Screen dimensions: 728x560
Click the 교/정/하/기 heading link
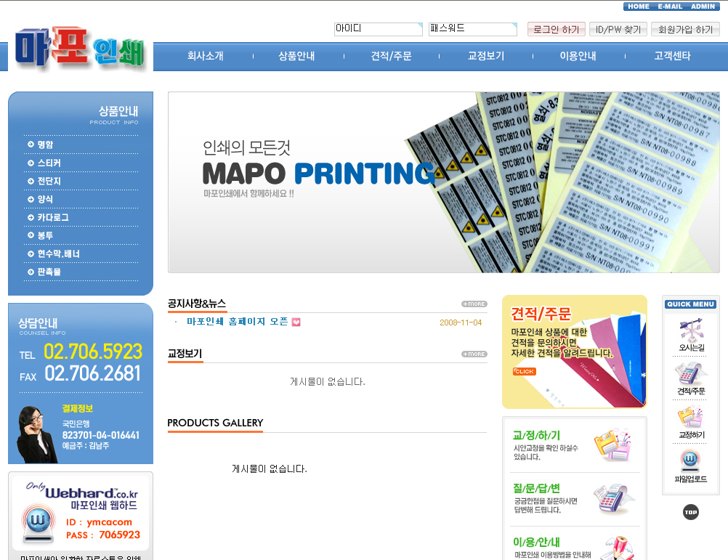(537, 435)
